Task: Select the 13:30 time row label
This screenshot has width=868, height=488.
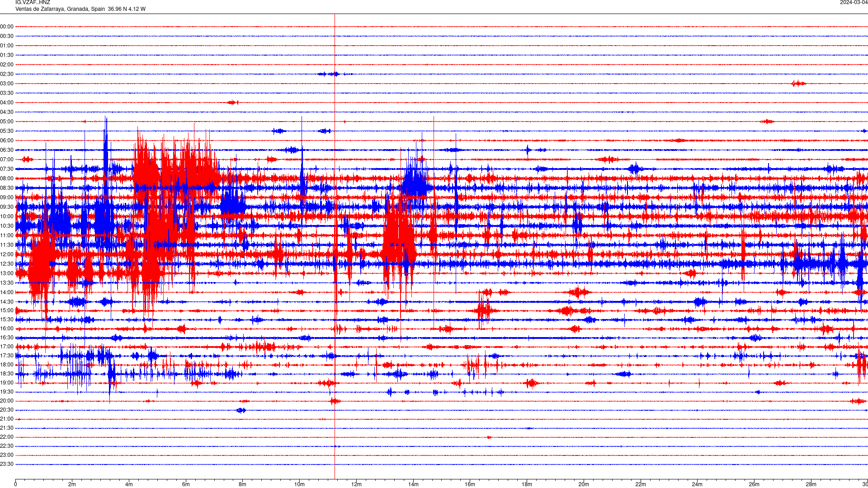Action: 7,283
